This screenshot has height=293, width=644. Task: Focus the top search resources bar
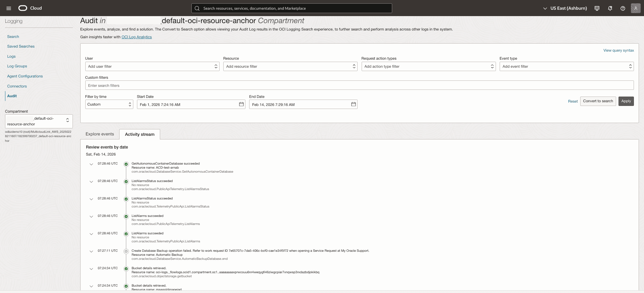tap(292, 8)
